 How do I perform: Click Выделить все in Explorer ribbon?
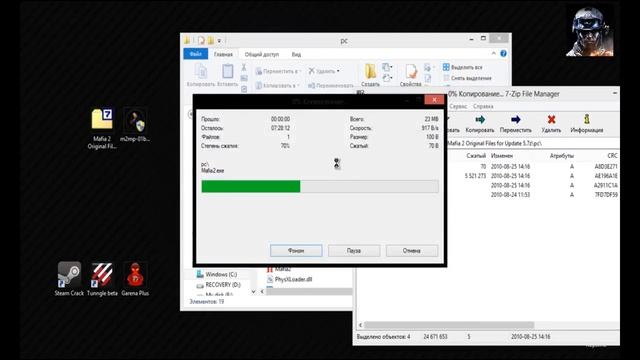[462, 67]
